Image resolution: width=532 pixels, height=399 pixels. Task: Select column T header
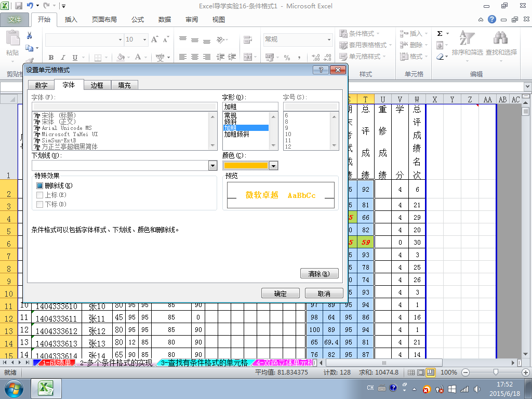(x=365, y=99)
